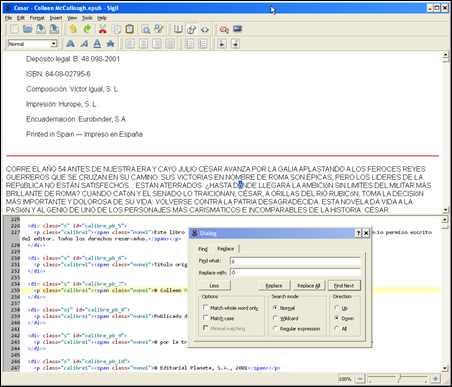Viewport: 452px width, 387px height.
Task: Activate the Split View icon
Action: click(x=191, y=29)
